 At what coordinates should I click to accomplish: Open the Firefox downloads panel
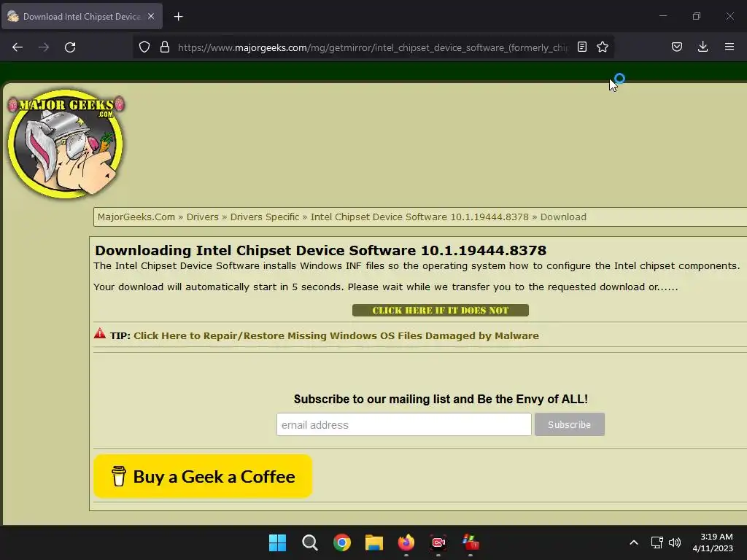(x=703, y=47)
